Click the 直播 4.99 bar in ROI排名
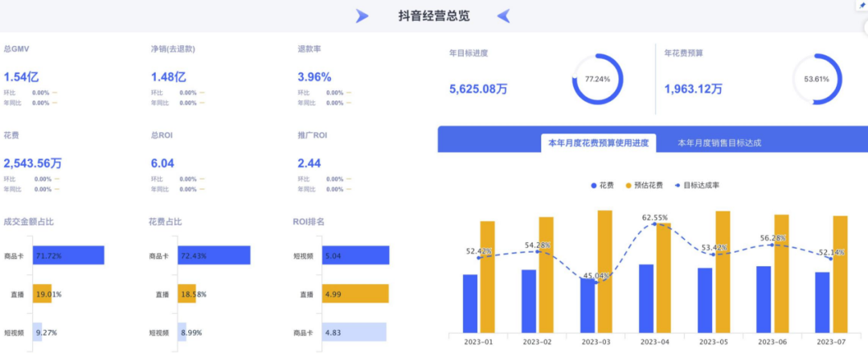This screenshot has width=868, height=354. pyautogui.click(x=356, y=294)
